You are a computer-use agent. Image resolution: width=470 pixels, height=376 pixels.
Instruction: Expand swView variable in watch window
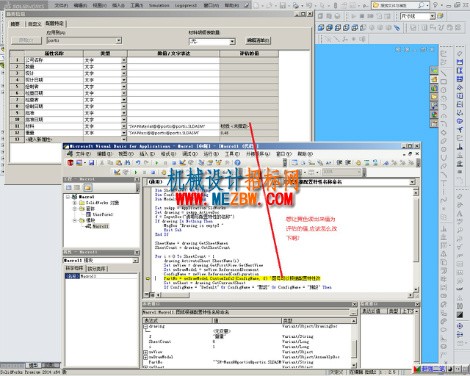145,352
